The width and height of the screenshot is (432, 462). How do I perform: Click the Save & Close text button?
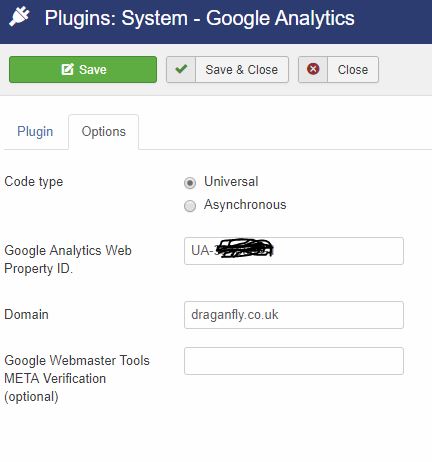[x=242, y=70]
